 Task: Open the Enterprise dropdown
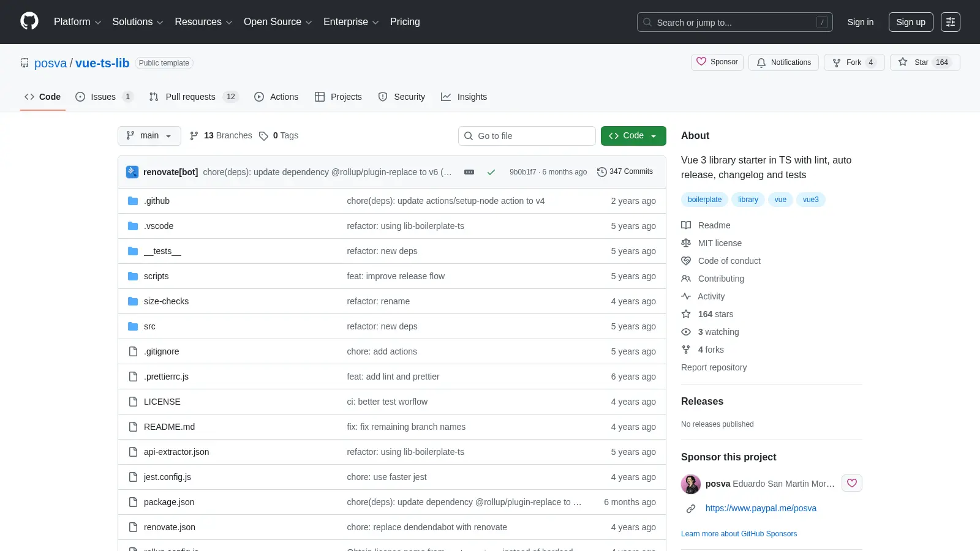pos(351,22)
